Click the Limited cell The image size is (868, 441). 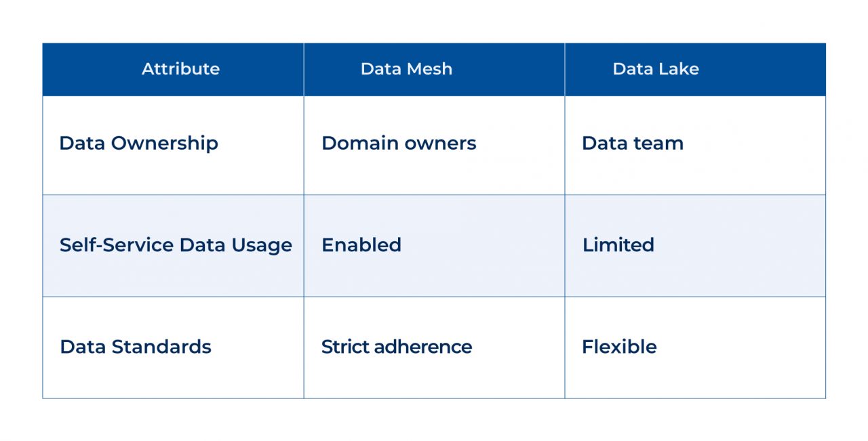coord(618,245)
